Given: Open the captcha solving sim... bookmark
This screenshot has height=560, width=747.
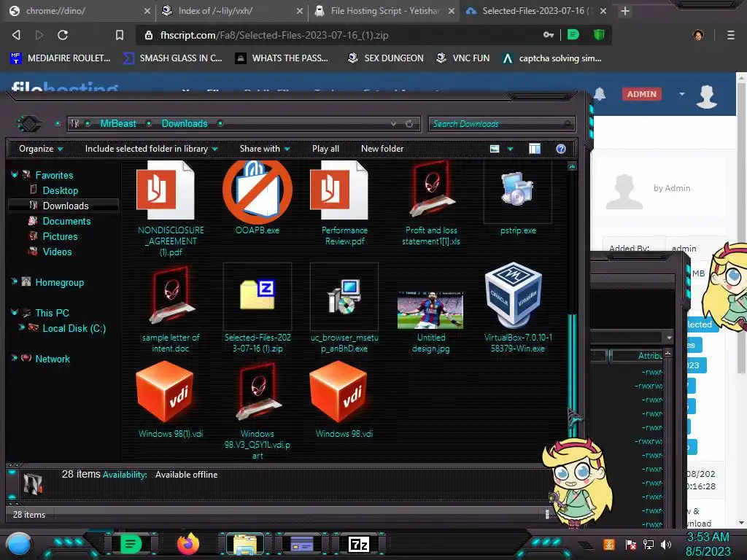Looking at the screenshot, I should point(553,58).
